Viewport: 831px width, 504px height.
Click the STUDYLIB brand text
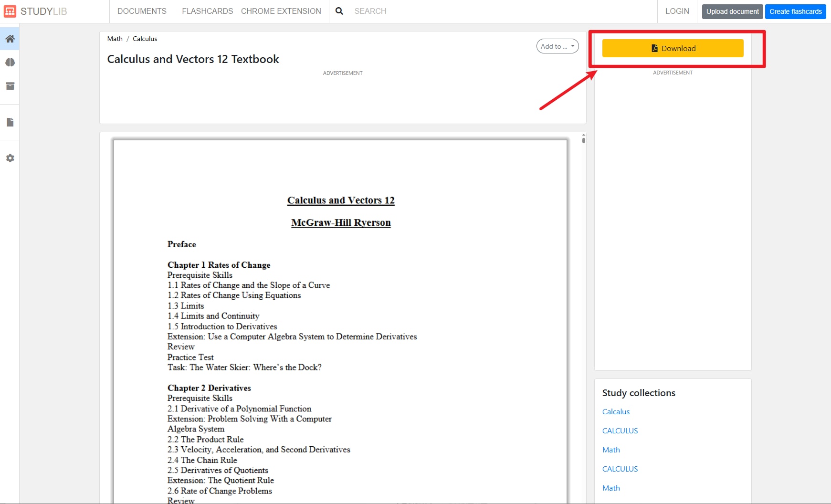(x=44, y=11)
